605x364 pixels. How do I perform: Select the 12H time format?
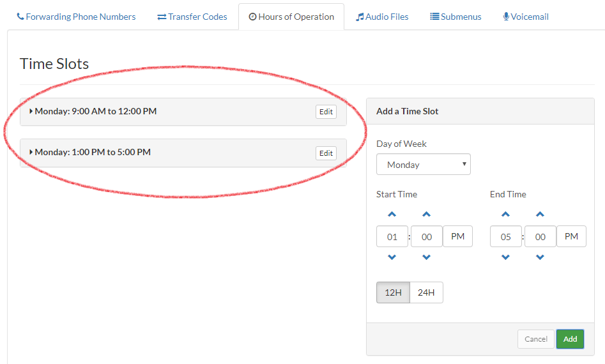click(x=393, y=292)
